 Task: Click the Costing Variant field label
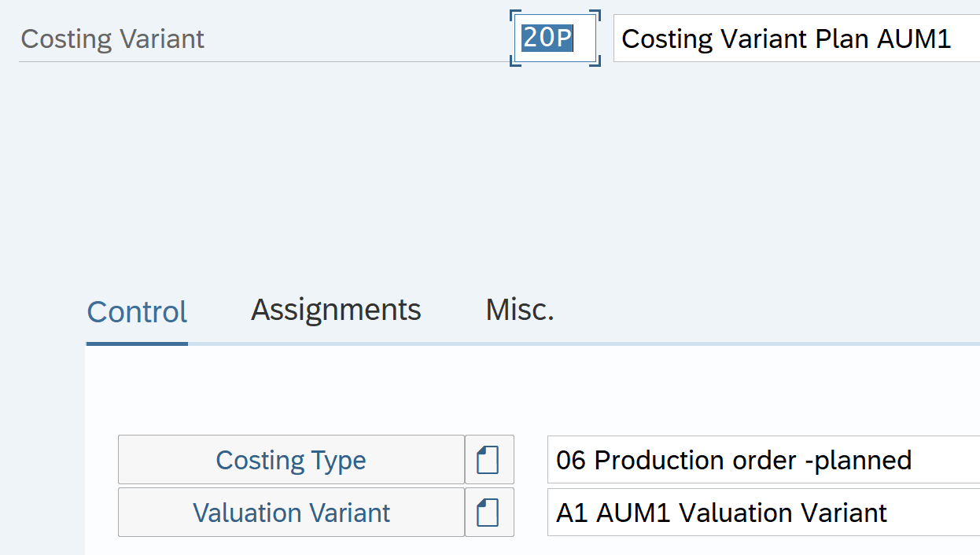coord(112,39)
